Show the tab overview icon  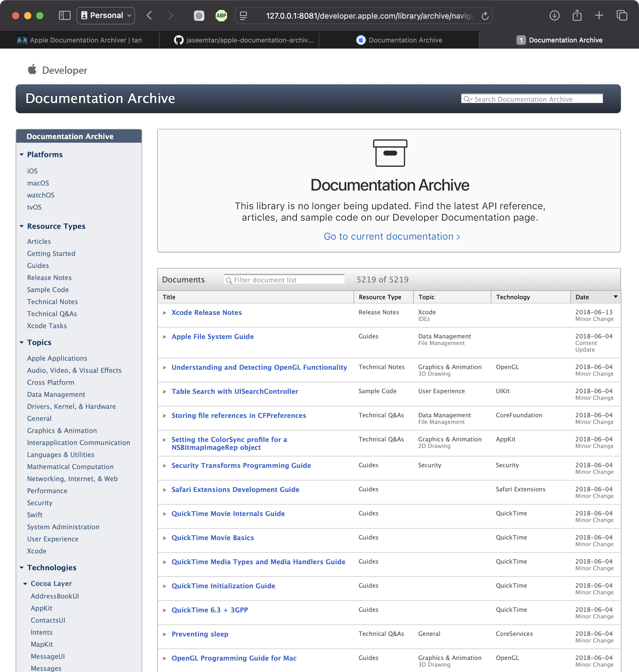tap(622, 16)
